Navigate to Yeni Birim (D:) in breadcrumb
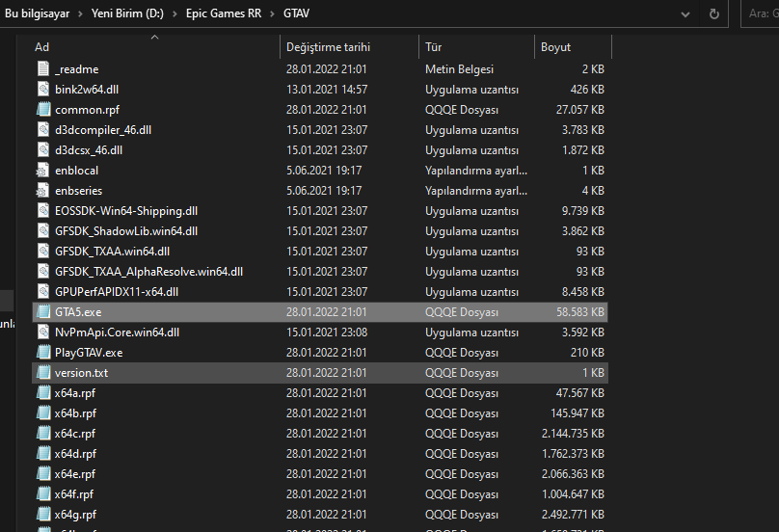The height and width of the screenshot is (532, 779). (126, 14)
